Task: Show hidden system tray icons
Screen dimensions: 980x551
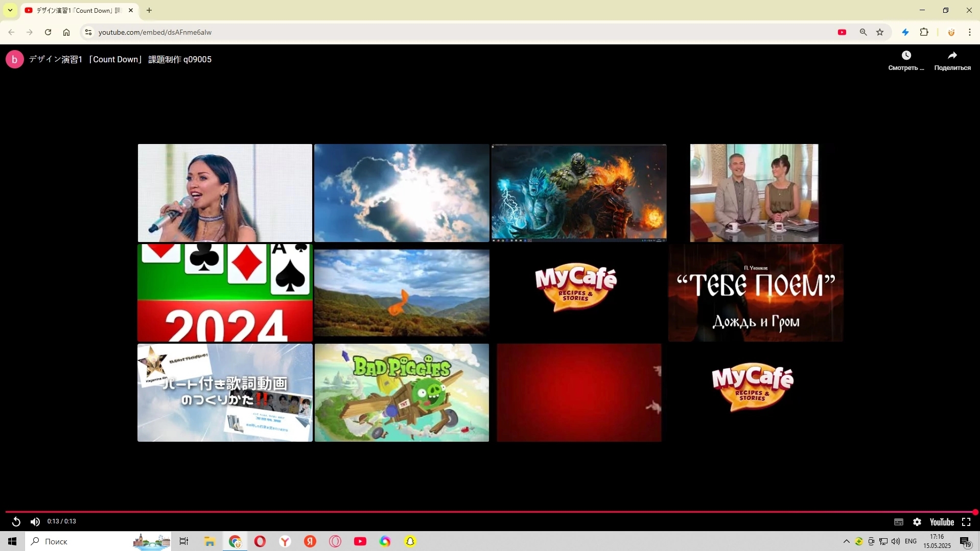Action: pos(847,541)
